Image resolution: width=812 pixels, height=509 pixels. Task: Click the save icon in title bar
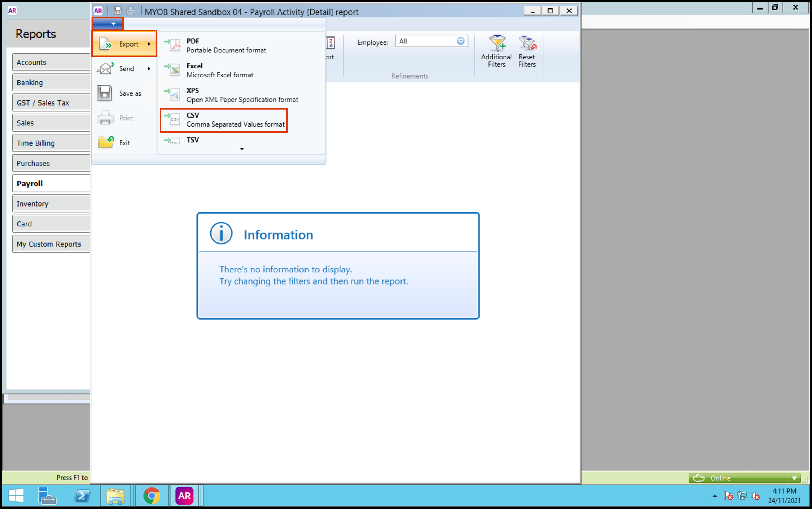118,11
